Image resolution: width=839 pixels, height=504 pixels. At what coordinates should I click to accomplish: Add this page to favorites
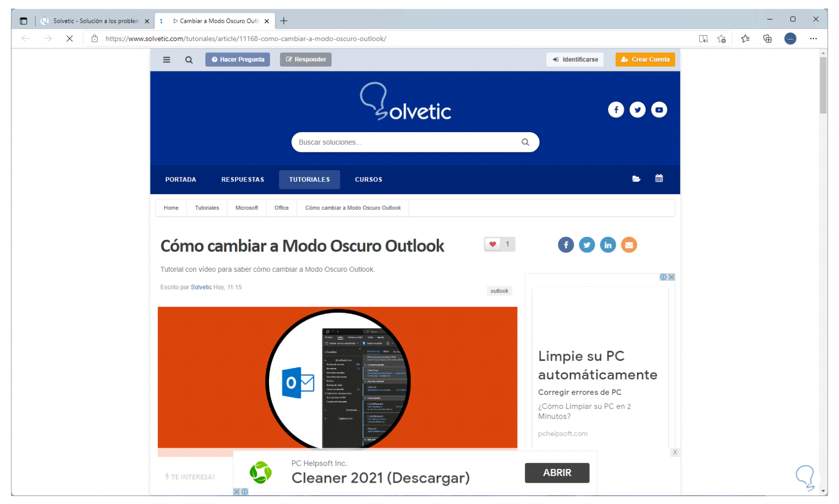point(722,39)
